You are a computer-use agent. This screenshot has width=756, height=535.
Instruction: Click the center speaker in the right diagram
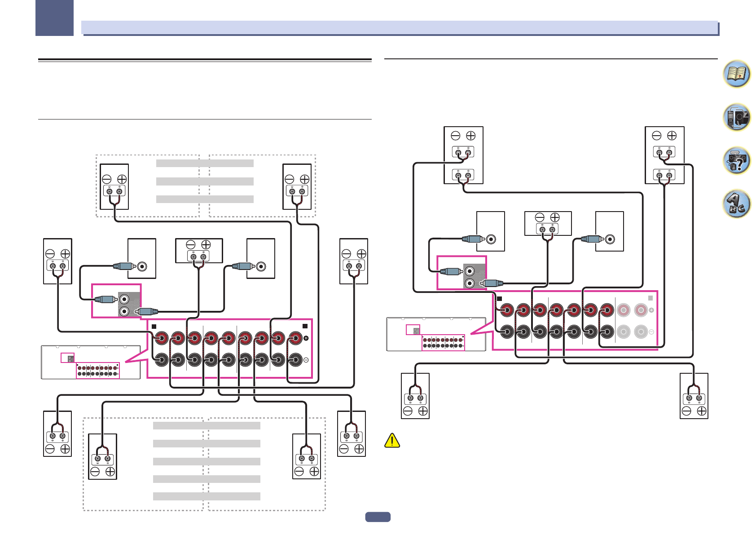tap(548, 223)
